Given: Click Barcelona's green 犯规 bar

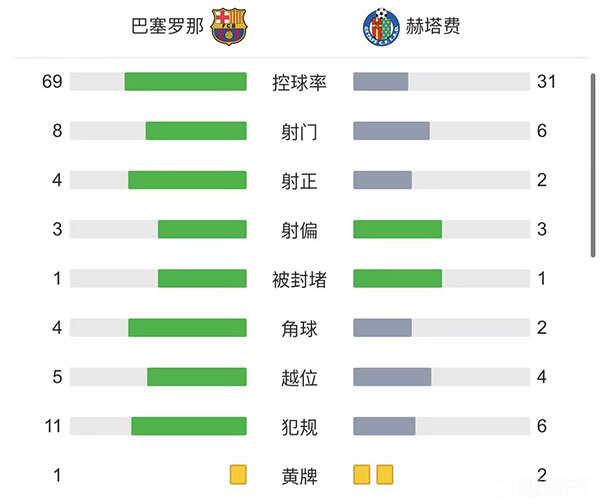Looking at the screenshot, I should click(189, 426).
